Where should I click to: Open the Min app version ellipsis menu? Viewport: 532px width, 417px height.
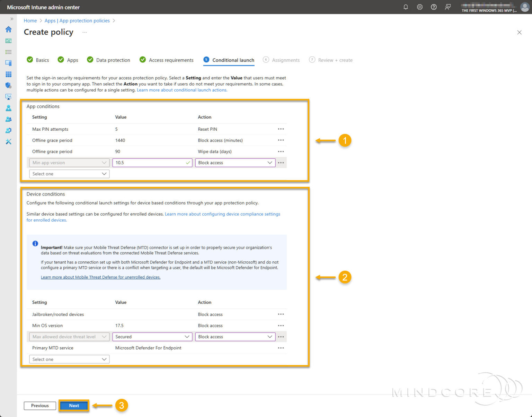coord(281,163)
